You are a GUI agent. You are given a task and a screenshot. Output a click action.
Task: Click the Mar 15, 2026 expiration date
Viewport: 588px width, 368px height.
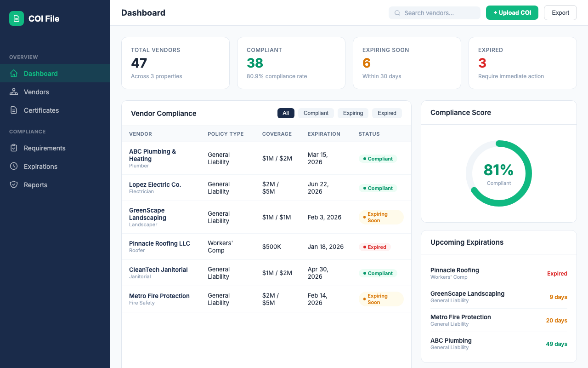coord(318,158)
